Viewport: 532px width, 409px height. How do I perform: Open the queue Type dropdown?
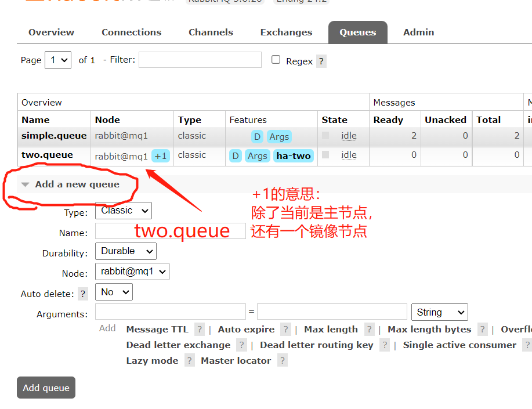point(124,211)
